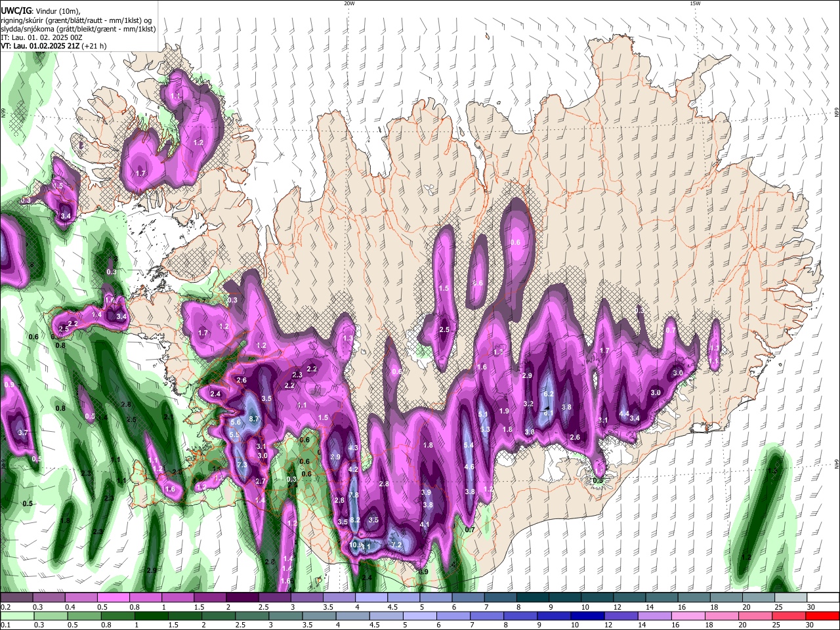Click the '8.2' precipitation value on the map

tap(355, 520)
